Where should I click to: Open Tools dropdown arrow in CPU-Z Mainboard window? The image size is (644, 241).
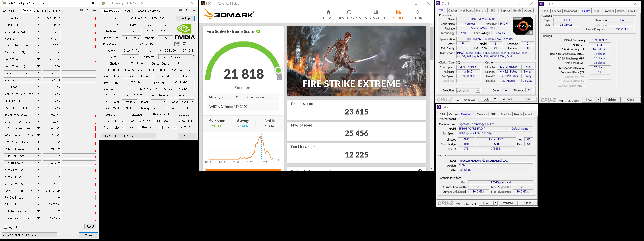pos(496,203)
